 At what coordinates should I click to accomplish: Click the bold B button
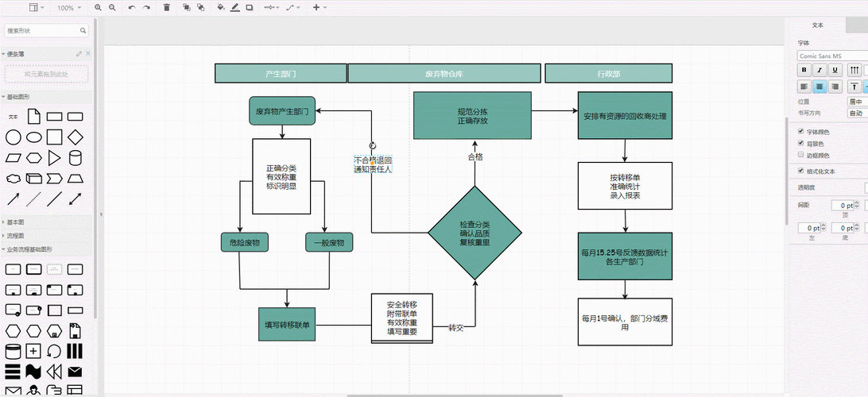tap(804, 70)
